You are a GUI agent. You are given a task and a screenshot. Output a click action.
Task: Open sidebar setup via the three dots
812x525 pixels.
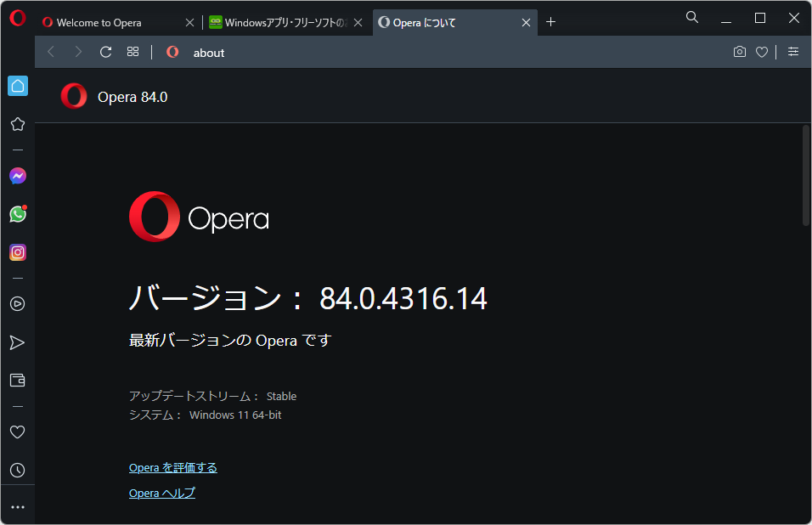tap(18, 506)
